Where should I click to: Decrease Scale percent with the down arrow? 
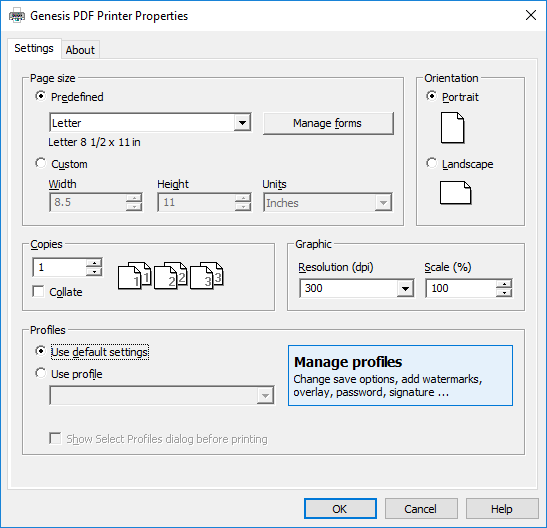[504, 293]
